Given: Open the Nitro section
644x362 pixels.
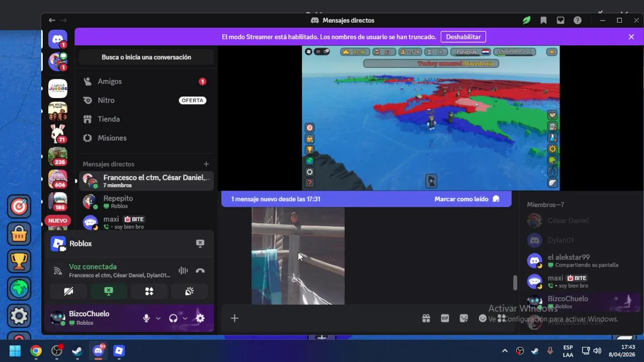Looking at the screenshot, I should [146, 100].
